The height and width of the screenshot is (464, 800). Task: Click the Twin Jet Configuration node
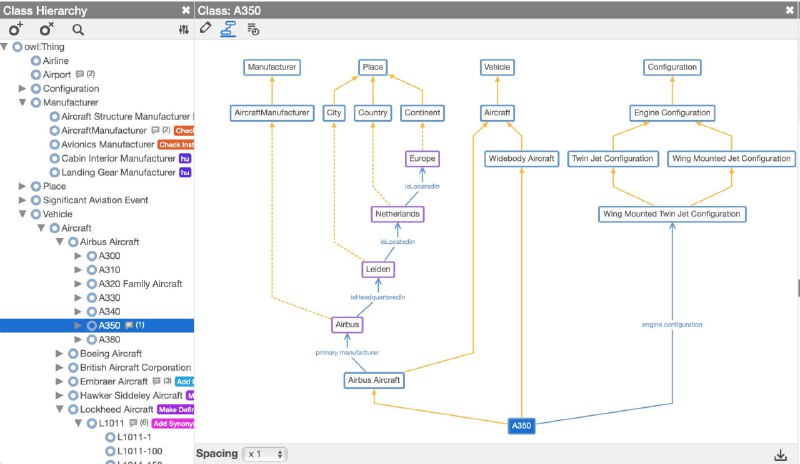pyautogui.click(x=613, y=159)
